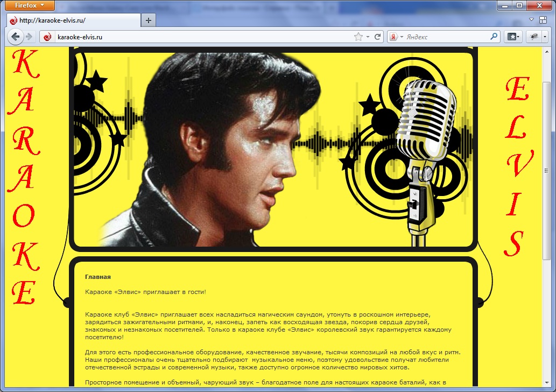The image size is (556, 392).
Task: Maximize the Firefox window
Action: pos(519,5)
